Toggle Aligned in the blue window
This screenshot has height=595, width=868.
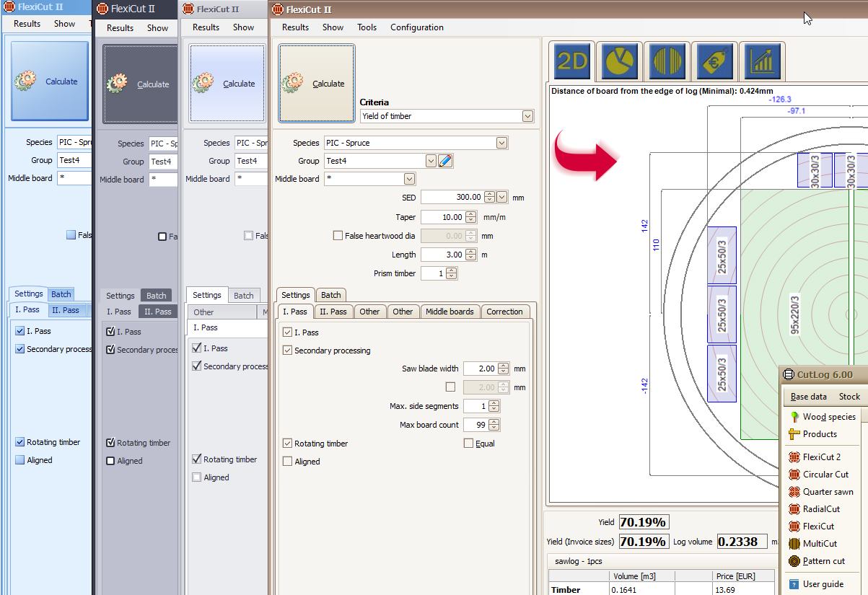point(20,460)
